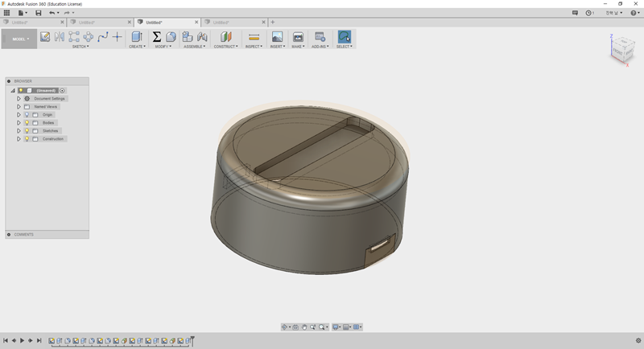This screenshot has height=349, width=644.
Task: Click the Measure icon under Inspect
Action: tap(254, 37)
